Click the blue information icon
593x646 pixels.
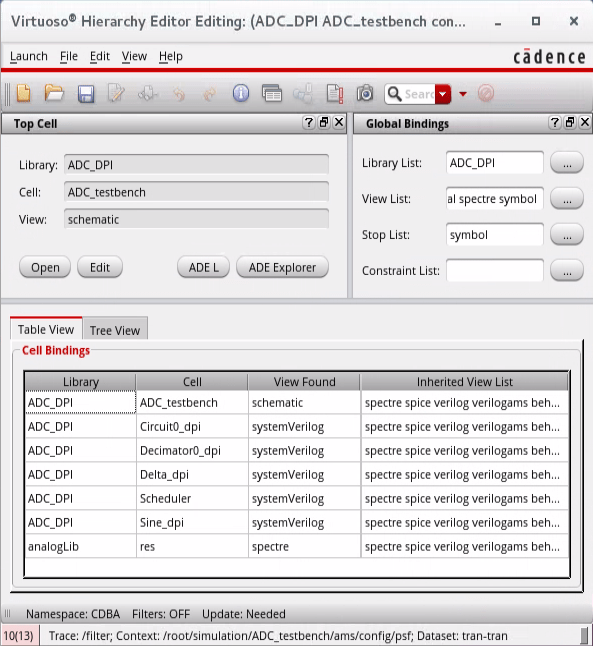coord(241,93)
